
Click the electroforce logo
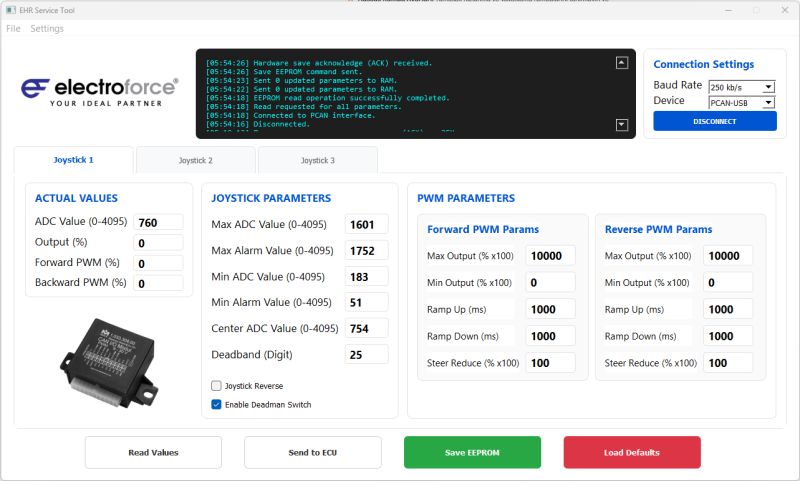pos(99,92)
